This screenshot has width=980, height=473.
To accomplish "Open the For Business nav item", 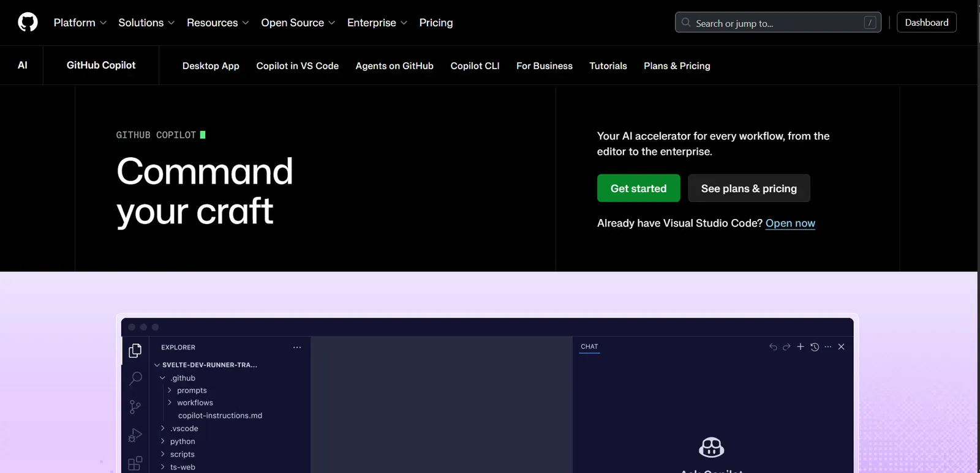I will click(x=545, y=66).
